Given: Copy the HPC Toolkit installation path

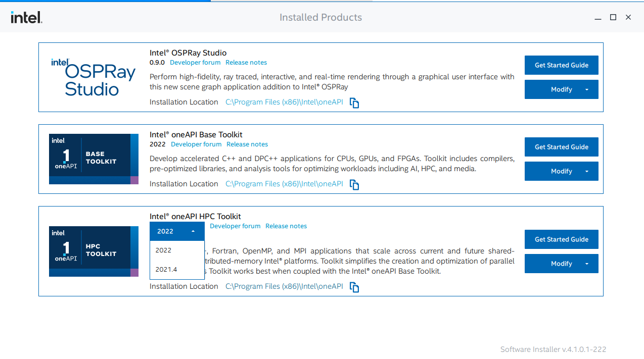Looking at the screenshot, I should (354, 287).
